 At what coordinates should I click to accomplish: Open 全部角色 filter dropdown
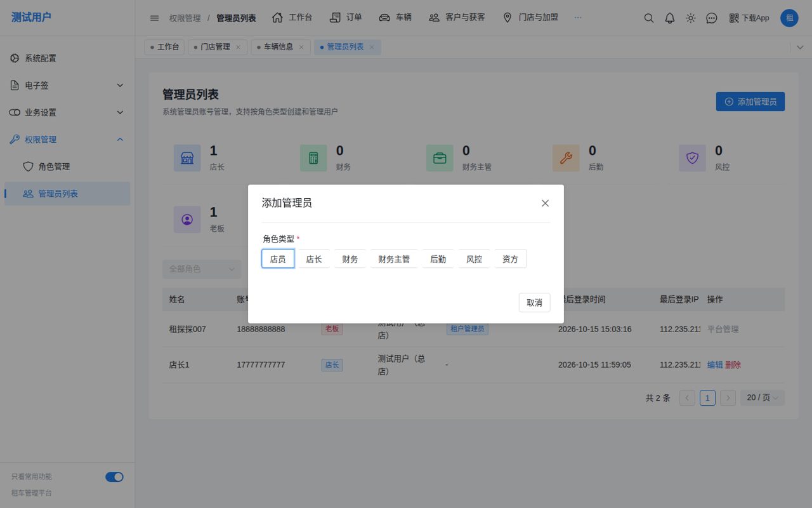[202, 269]
